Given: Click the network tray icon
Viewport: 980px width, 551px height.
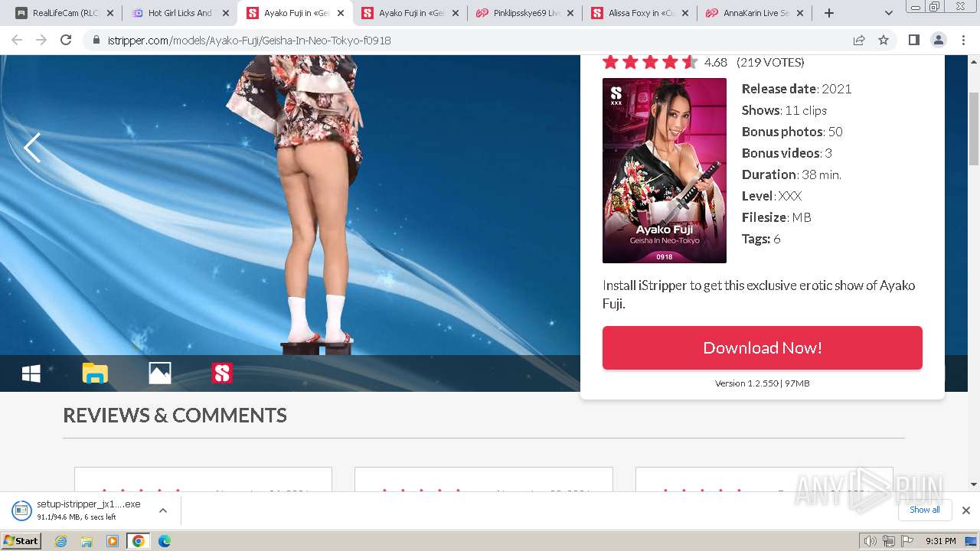Looking at the screenshot, I should (888, 541).
